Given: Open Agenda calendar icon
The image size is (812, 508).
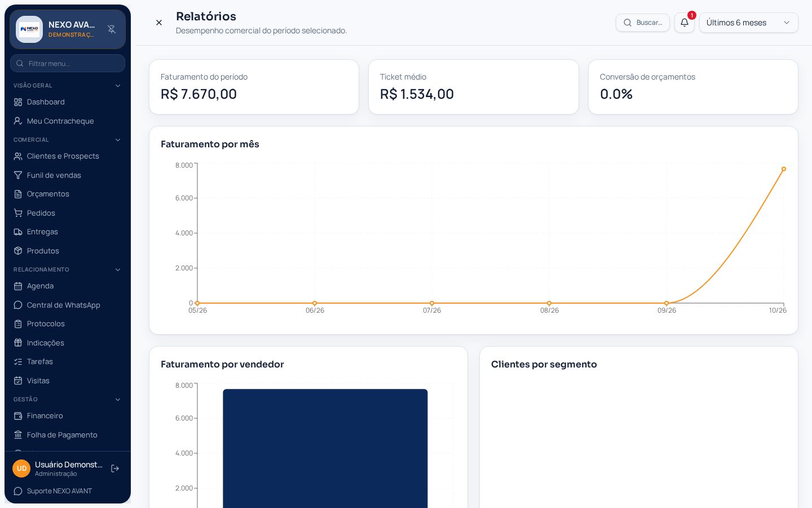Looking at the screenshot, I should click(x=18, y=286).
